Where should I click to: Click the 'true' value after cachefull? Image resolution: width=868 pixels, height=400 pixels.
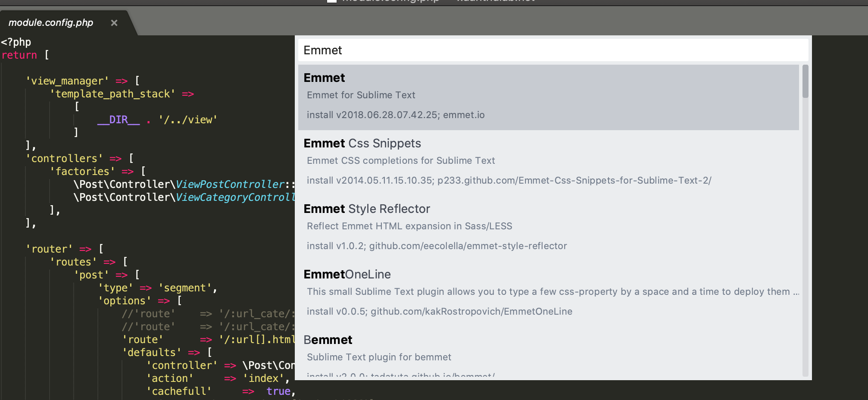pyautogui.click(x=278, y=391)
